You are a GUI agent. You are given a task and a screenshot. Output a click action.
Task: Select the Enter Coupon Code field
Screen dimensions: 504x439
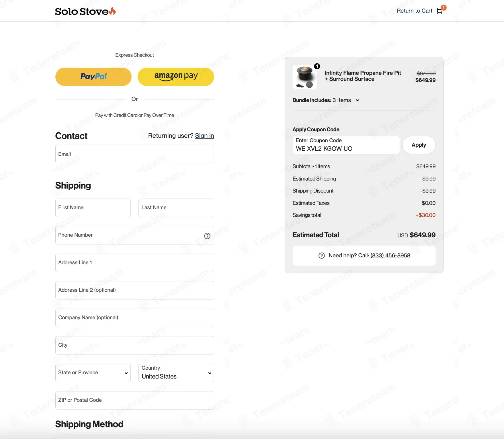click(x=346, y=145)
